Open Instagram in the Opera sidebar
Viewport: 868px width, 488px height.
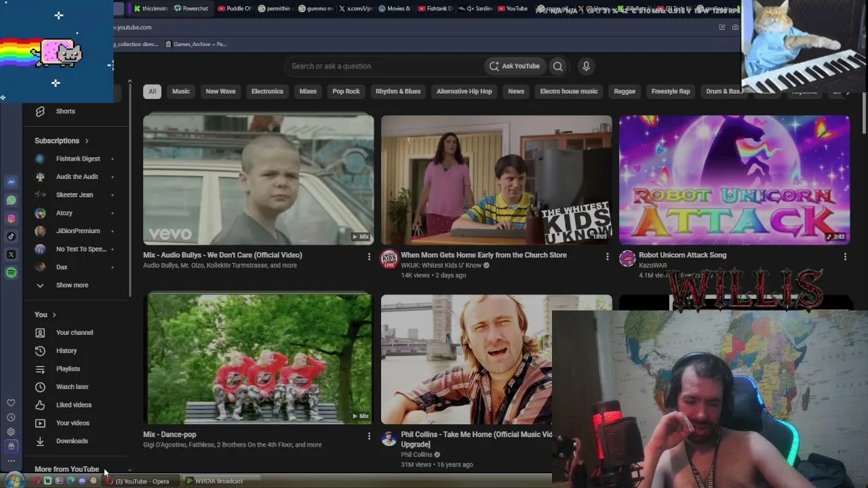tap(11, 218)
